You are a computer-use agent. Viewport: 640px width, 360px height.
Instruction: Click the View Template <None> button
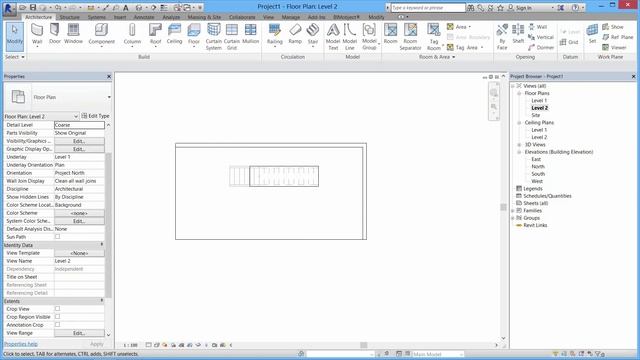coord(79,253)
